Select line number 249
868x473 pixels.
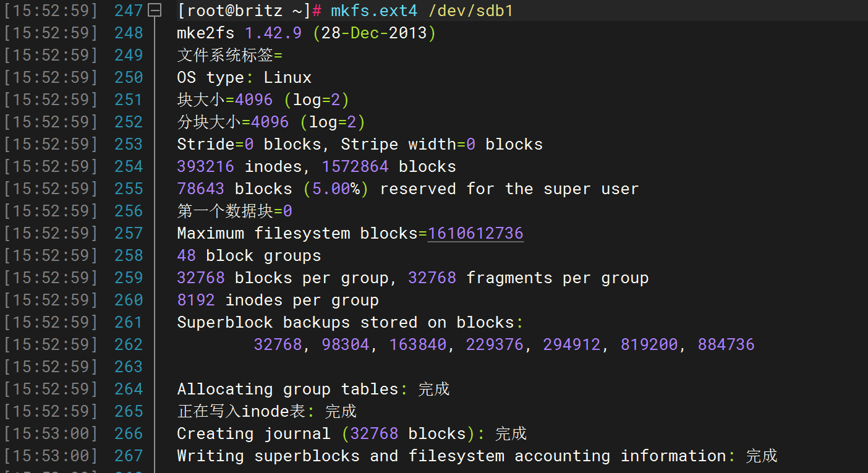coord(129,55)
